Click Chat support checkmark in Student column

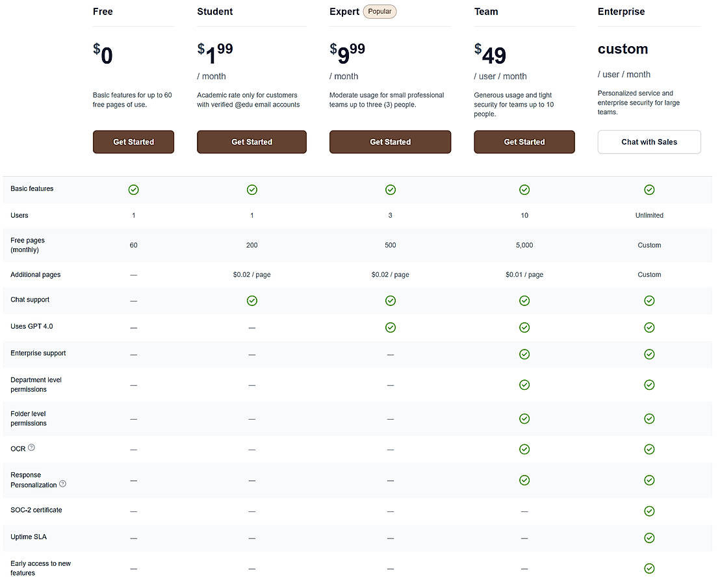(252, 301)
